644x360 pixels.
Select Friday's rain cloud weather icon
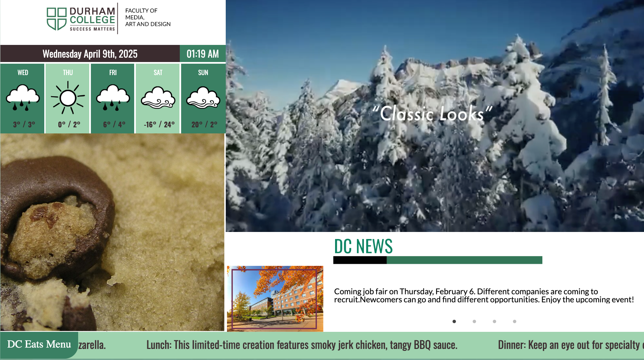point(113,98)
